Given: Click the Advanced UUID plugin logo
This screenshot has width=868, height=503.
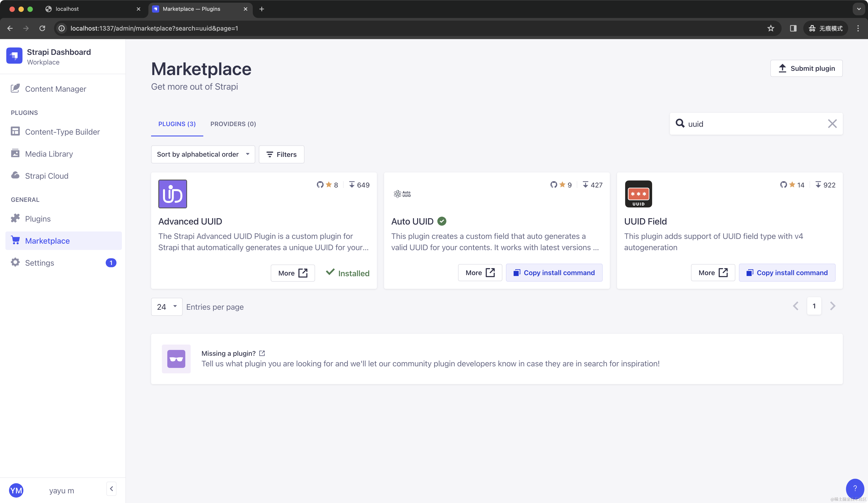Looking at the screenshot, I should tap(172, 194).
